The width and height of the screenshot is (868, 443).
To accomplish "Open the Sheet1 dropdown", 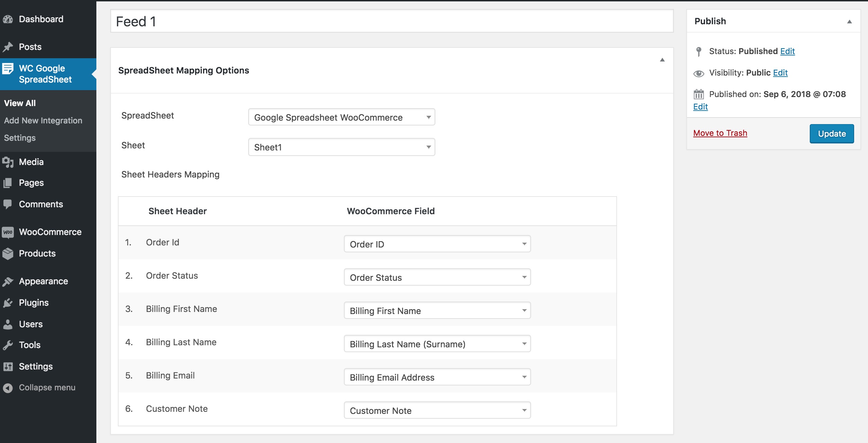I will pos(341,147).
